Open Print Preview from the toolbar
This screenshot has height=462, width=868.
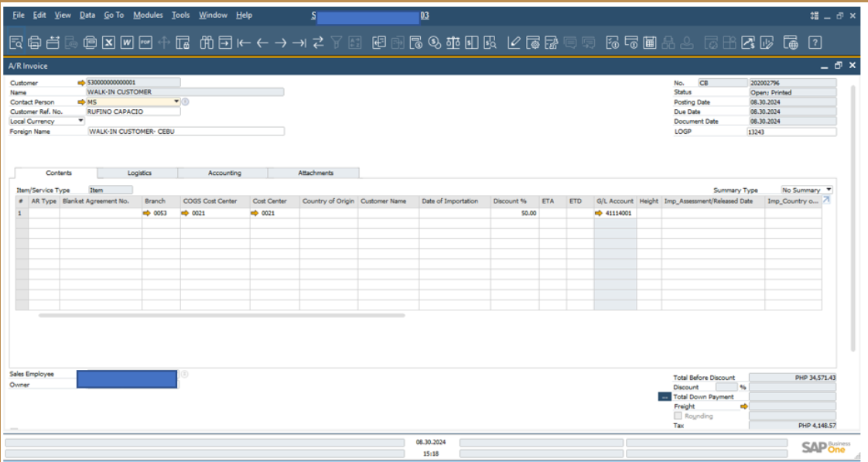pyautogui.click(x=16, y=43)
